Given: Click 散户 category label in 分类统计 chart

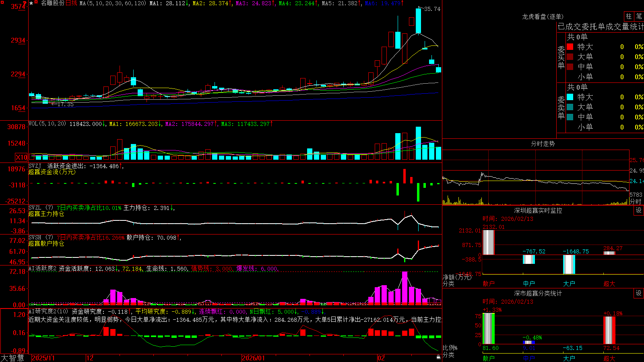Looking at the screenshot, I should 489,358.
